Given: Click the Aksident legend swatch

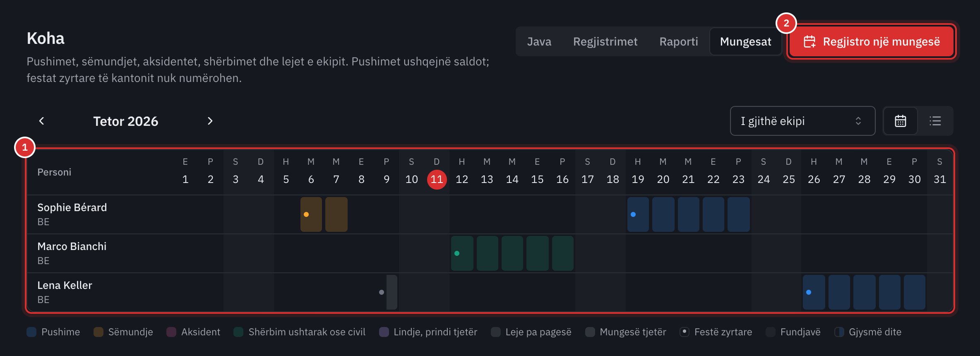Looking at the screenshot, I should click(x=171, y=332).
